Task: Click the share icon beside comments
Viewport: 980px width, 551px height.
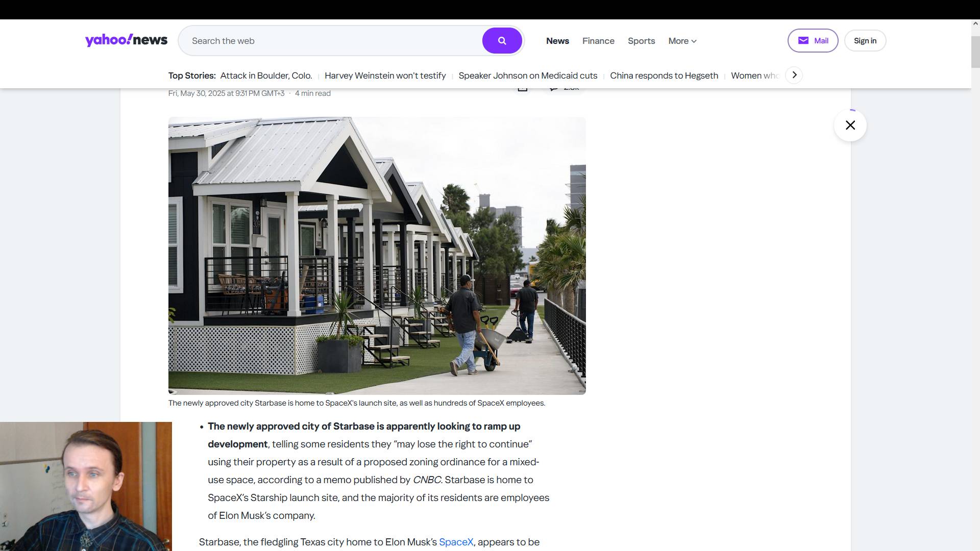Action: point(522,89)
